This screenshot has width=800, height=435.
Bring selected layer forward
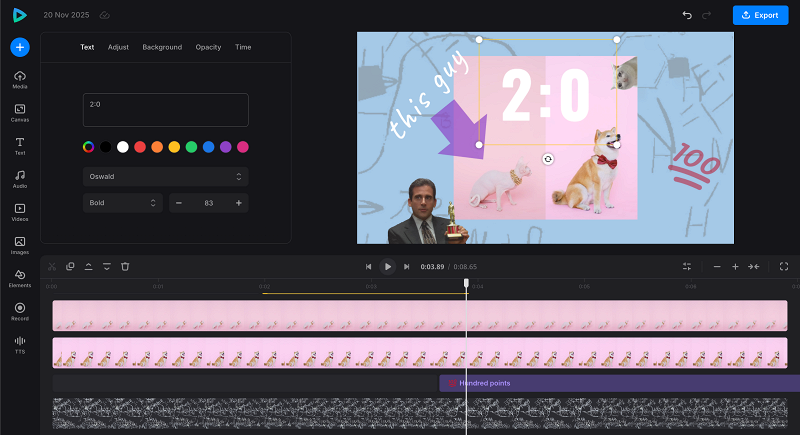pos(88,267)
